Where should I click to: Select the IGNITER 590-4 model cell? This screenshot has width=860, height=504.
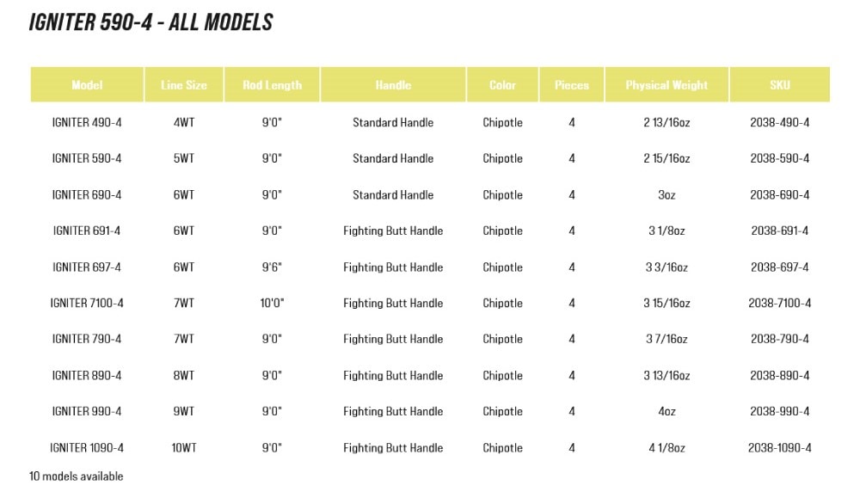click(87, 158)
